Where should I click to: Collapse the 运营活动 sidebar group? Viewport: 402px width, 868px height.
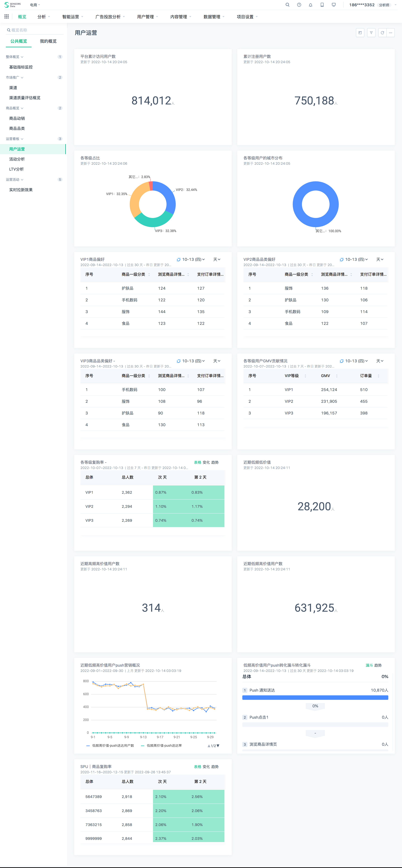[15, 180]
